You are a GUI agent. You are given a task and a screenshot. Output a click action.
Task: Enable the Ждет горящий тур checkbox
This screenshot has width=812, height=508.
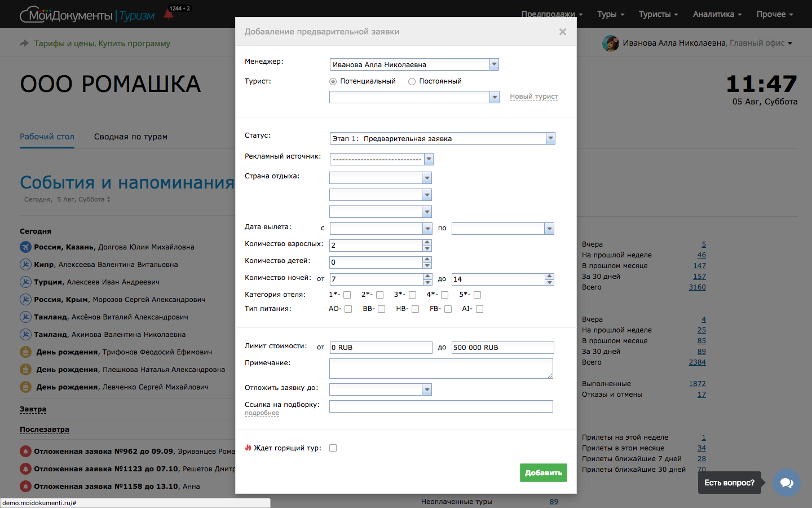click(x=333, y=448)
